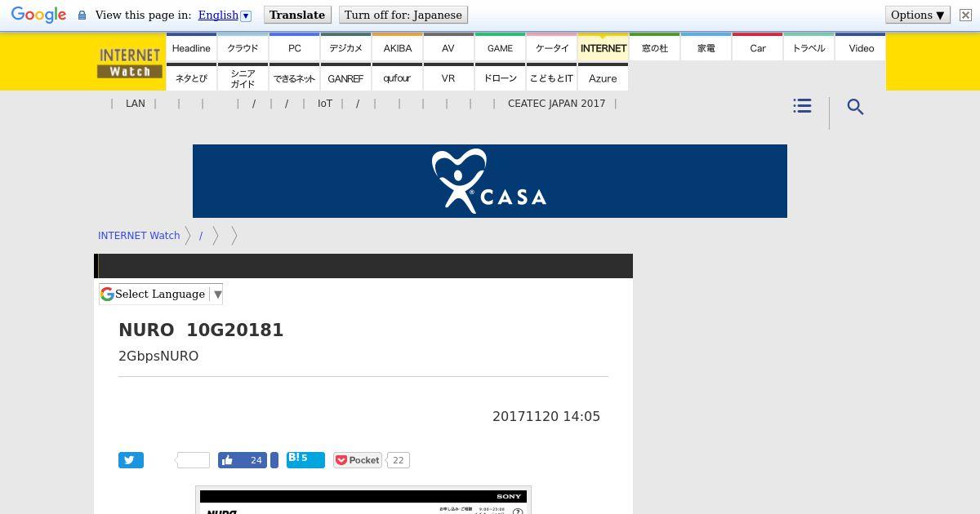Image resolution: width=980 pixels, height=514 pixels.
Task: Go to the PC tab
Action: (295, 47)
